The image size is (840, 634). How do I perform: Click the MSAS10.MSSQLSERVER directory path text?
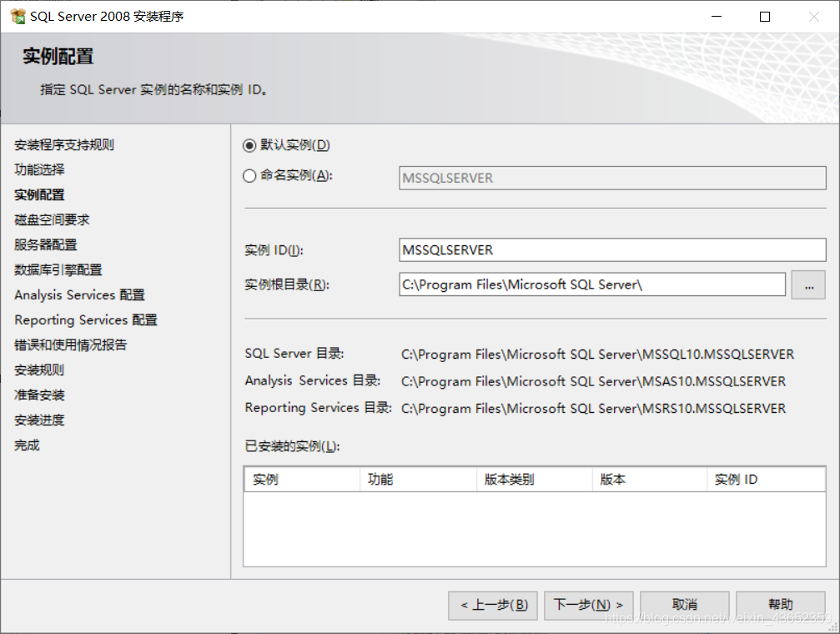[593, 381]
